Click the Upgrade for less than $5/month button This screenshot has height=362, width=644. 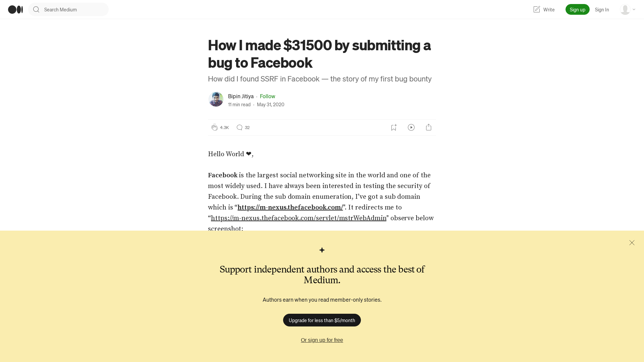(322, 320)
